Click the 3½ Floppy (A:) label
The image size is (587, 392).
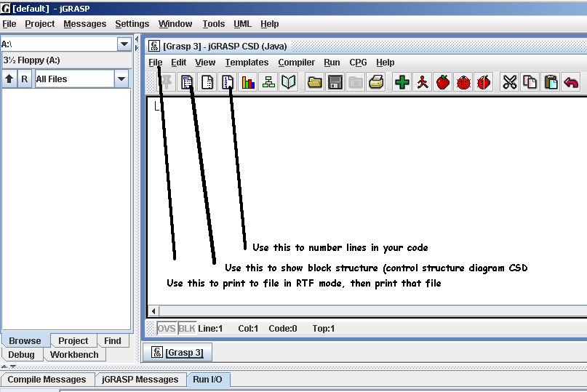pyautogui.click(x=31, y=60)
